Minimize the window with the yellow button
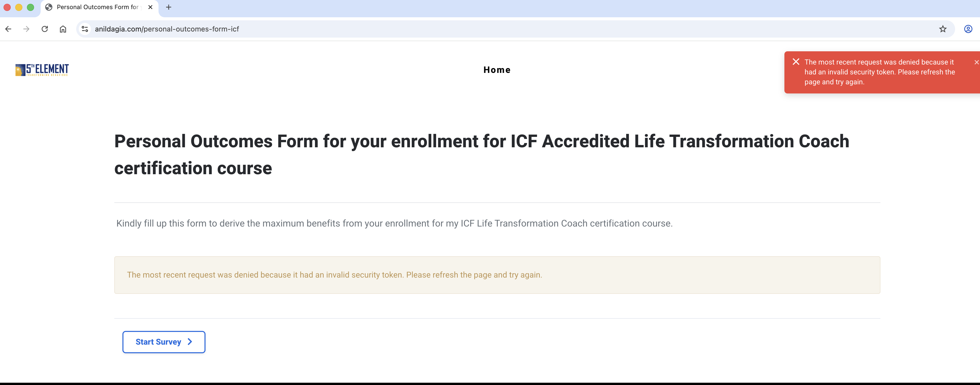The height and width of the screenshot is (385, 980). (x=19, y=7)
